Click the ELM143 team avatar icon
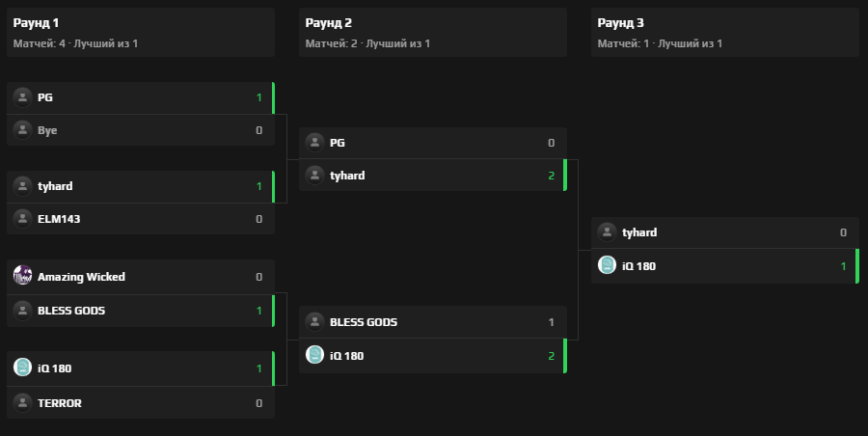Image resolution: width=868 pixels, height=436 pixels. 23,218
